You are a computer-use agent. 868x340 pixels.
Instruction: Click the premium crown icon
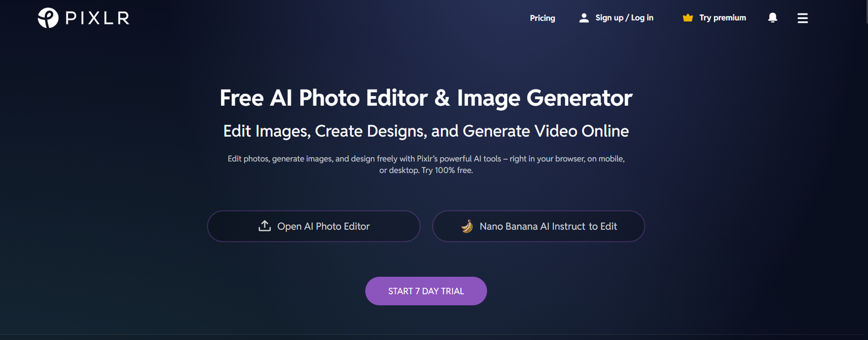688,18
